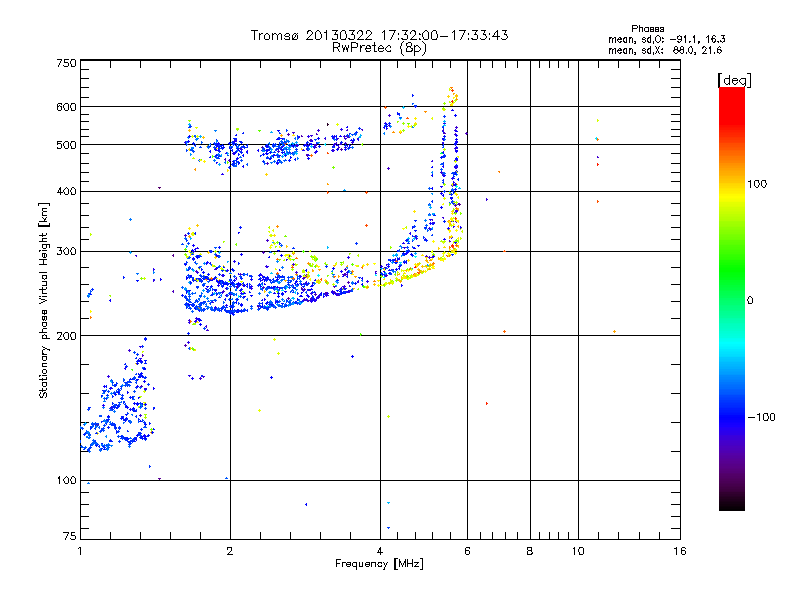The image size is (800, 600).
Task: Click the x-axis tick label '1'
Action: point(80,551)
